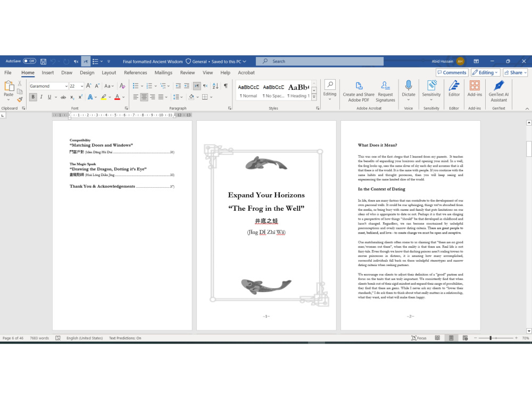Image resolution: width=532 pixels, height=399 pixels.
Task: Apply the Heading 1 style
Action: (x=298, y=91)
